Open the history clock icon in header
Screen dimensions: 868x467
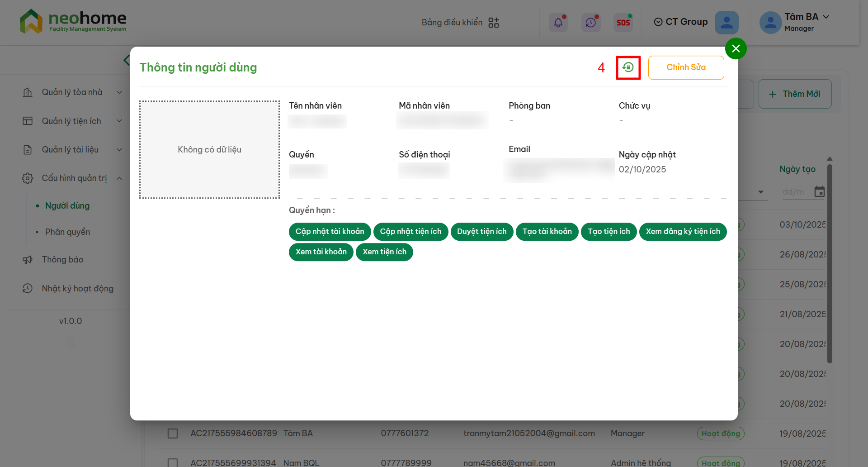590,22
